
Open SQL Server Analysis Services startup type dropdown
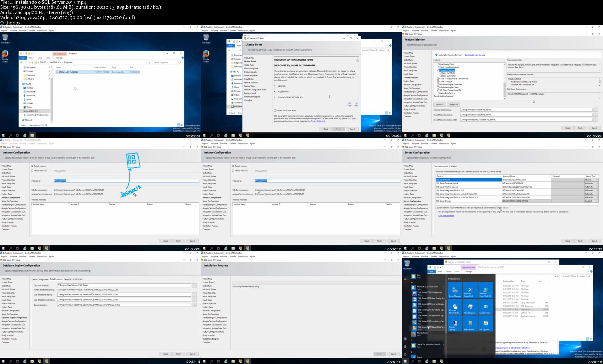[x=597, y=187]
